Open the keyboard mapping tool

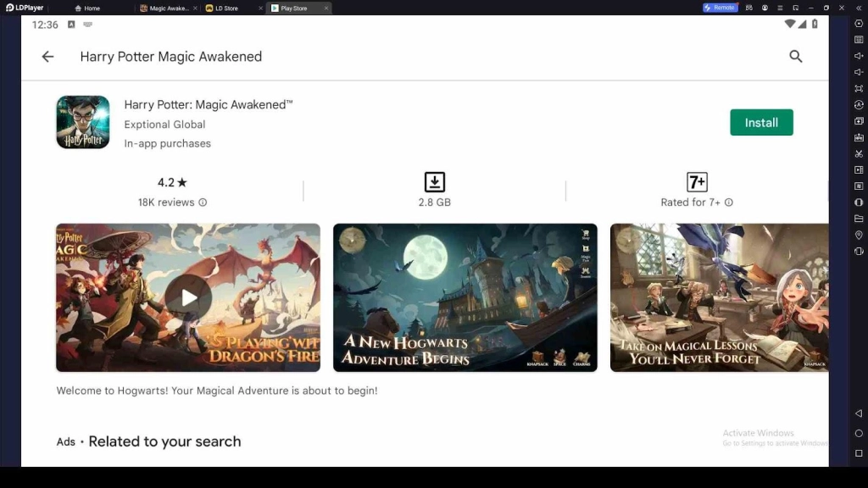click(x=859, y=40)
